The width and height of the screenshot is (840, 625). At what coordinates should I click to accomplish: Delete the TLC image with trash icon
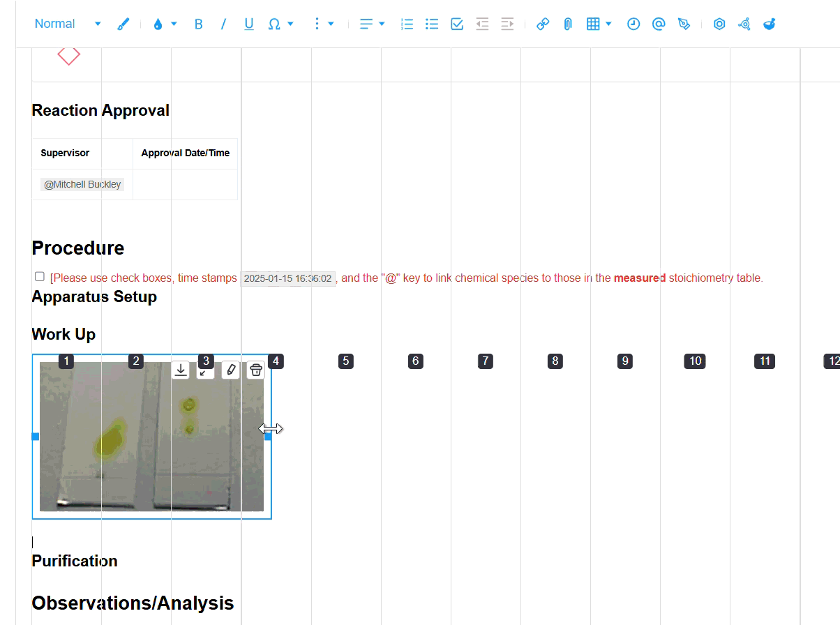pyautogui.click(x=256, y=370)
